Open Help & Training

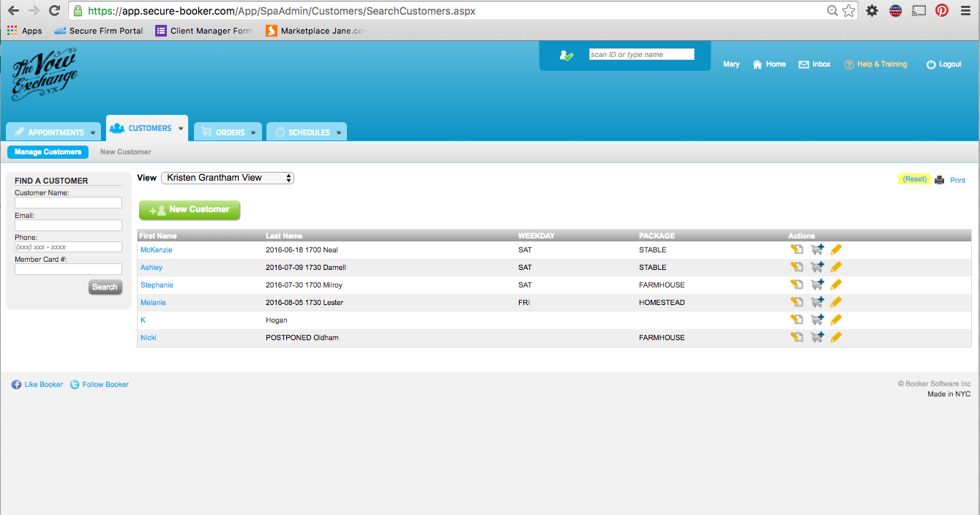[x=876, y=64]
